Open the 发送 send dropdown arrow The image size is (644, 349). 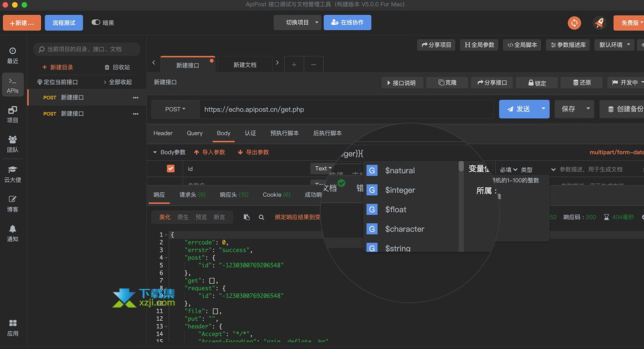(x=543, y=109)
